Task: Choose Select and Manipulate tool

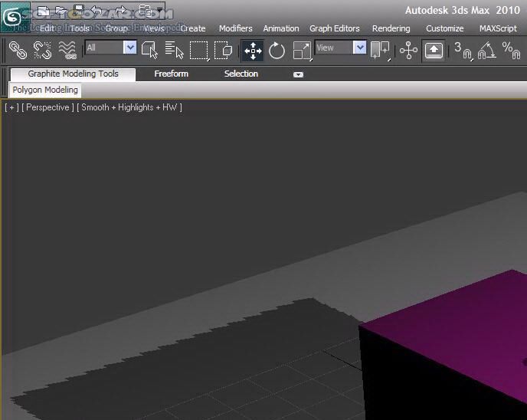Action: point(408,51)
